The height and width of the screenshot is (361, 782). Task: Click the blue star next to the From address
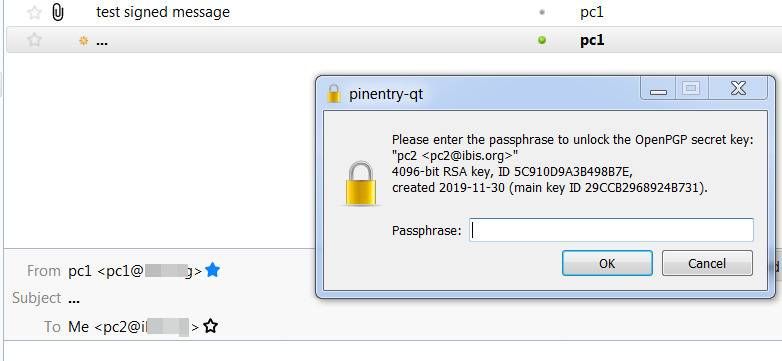212,270
